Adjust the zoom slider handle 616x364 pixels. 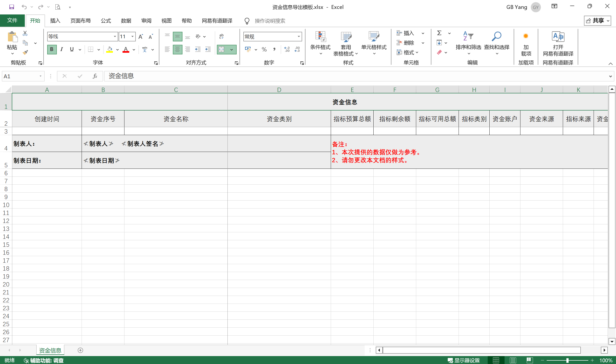point(567,360)
